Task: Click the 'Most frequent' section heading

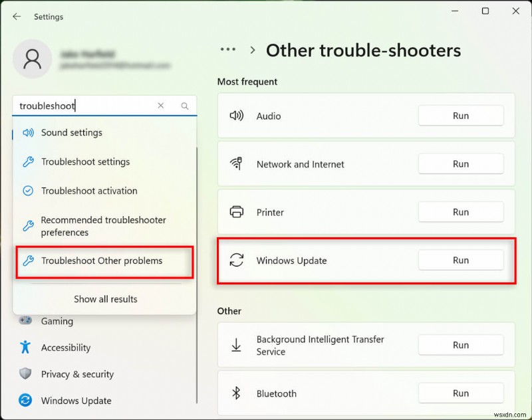Action: pos(247,82)
